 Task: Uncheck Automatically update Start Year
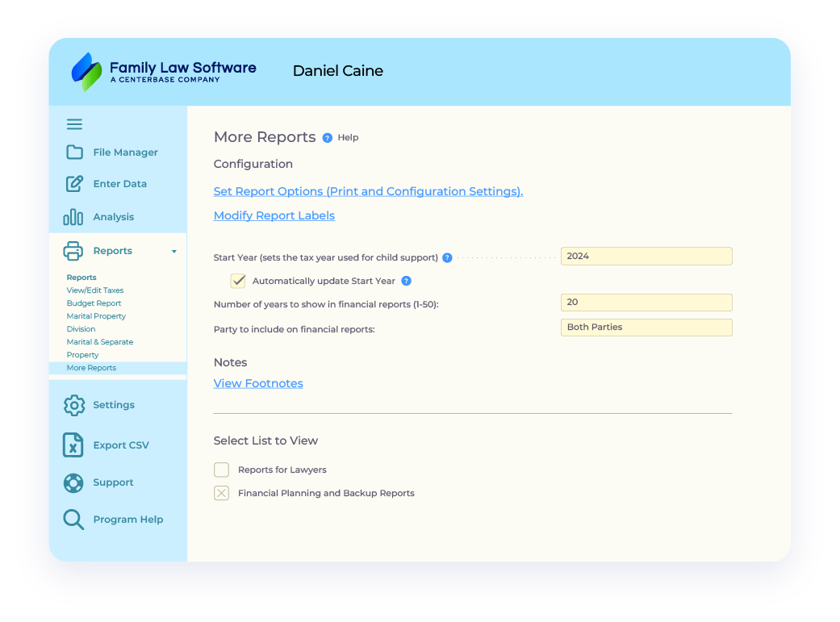238,281
